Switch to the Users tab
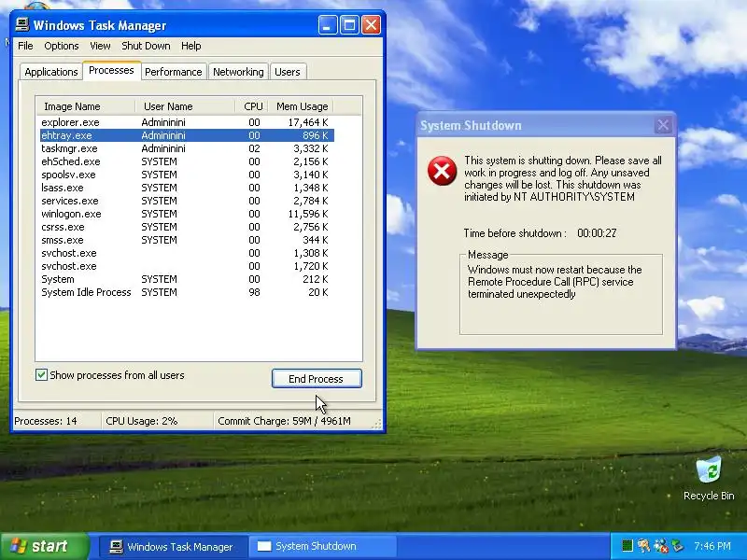Screen dimensions: 747x560 click(x=288, y=72)
